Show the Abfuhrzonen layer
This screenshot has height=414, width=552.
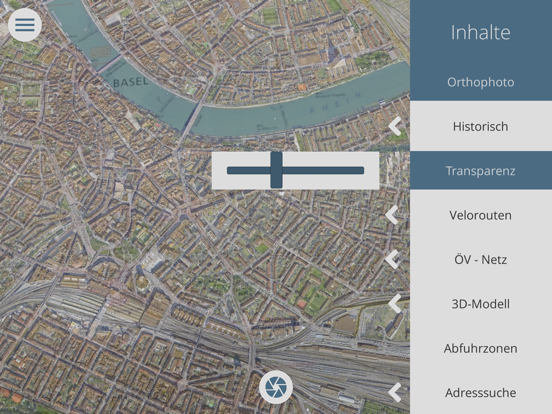[481, 348]
